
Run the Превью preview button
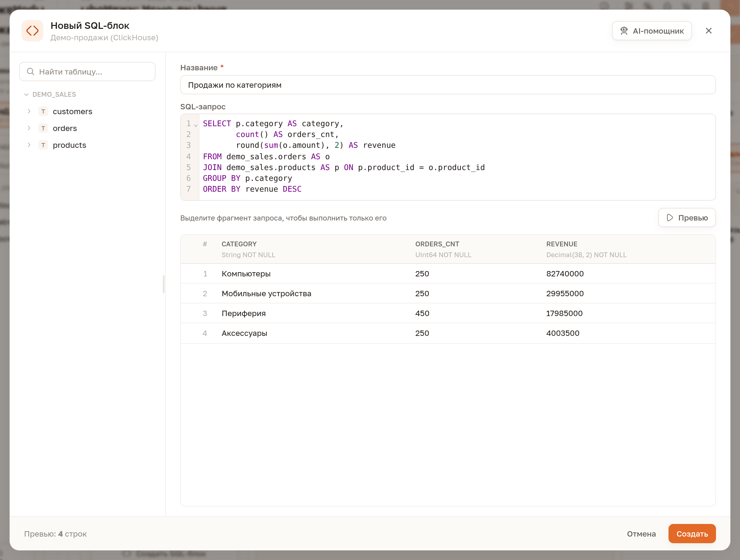pyautogui.click(x=687, y=218)
